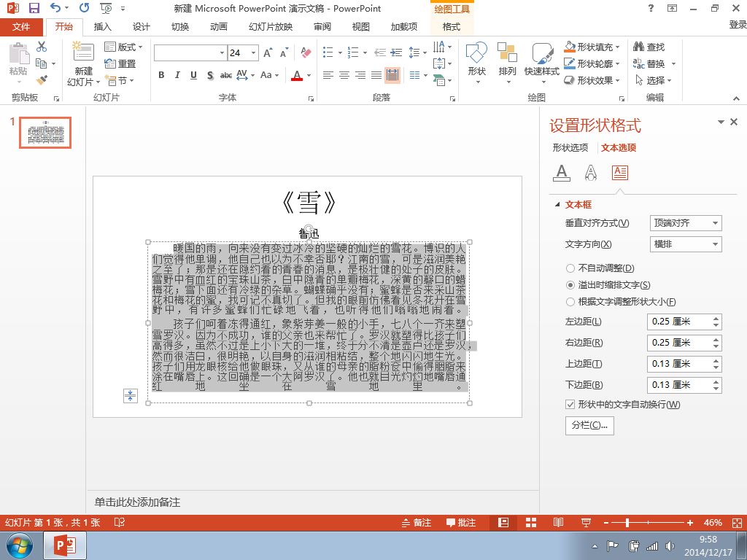
Task: Select the 不自动调整 radio option
Action: tap(570, 268)
